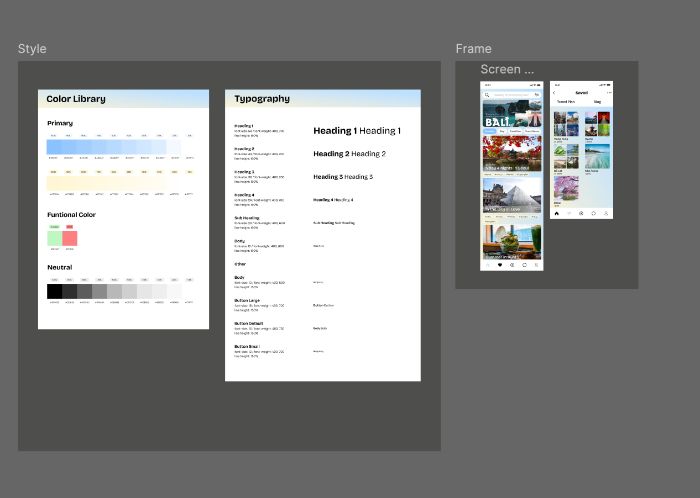This screenshot has width=700, height=498.
Task: Click the 'Button Default' style label
Action: pyautogui.click(x=249, y=324)
